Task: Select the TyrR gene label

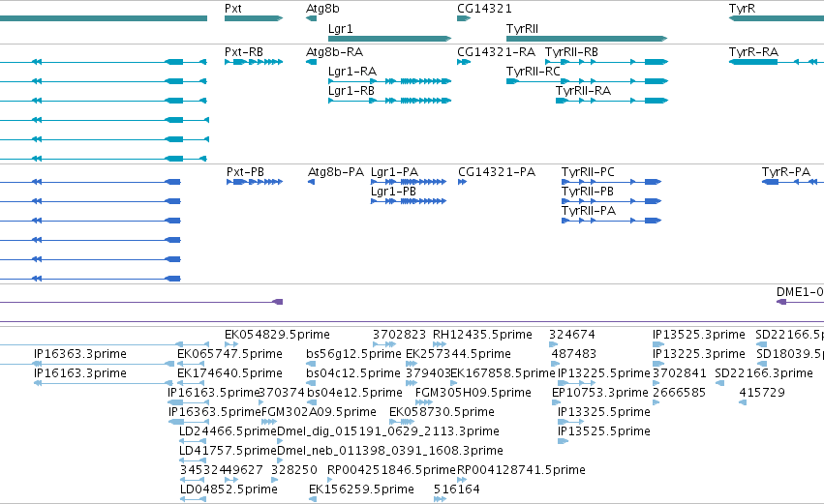Action: 742,9
